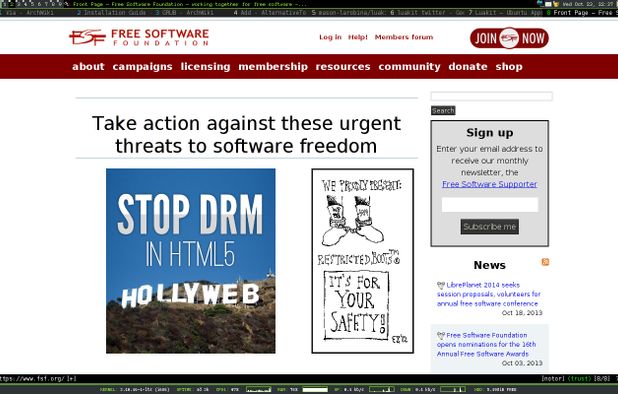Visit the Members forum link
This screenshot has height=394, width=618.
tap(404, 37)
